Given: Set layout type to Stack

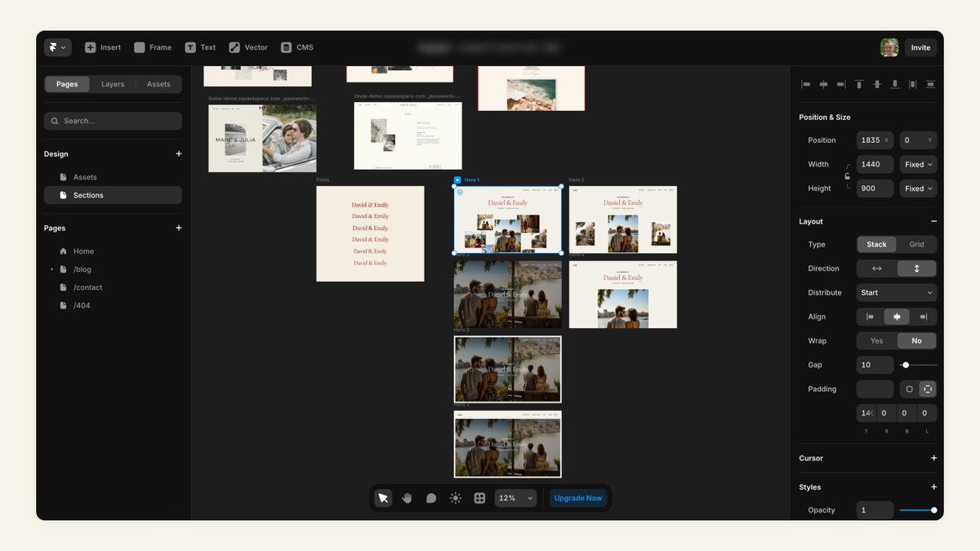Looking at the screenshot, I should click(x=877, y=244).
